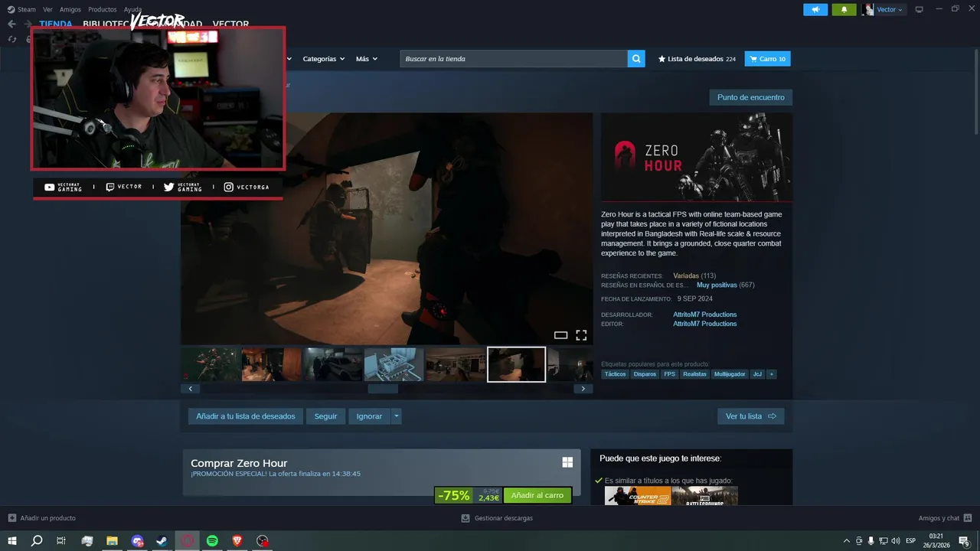Expand the Categorías store menu
The image size is (980, 551).
point(323,59)
